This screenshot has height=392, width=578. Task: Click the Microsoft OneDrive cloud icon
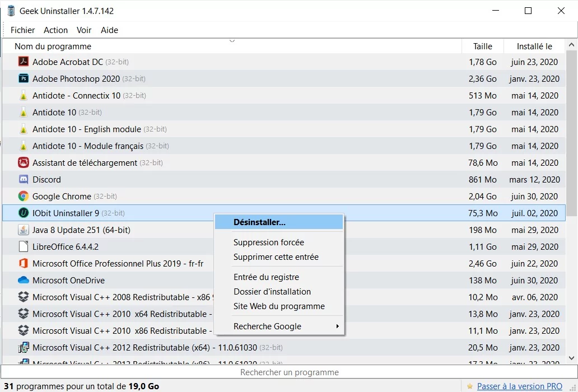coord(23,281)
